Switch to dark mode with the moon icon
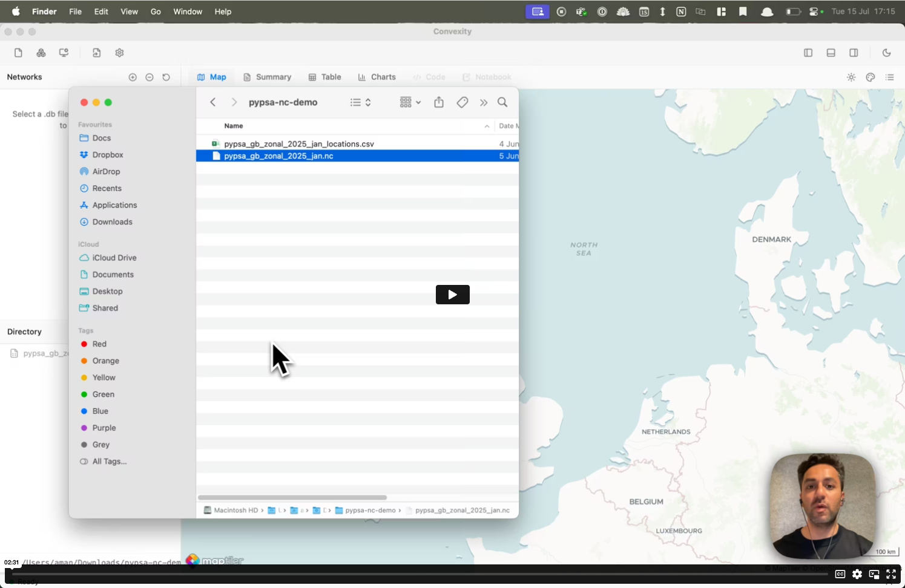Viewport: 905px width, 588px height. 887,53
